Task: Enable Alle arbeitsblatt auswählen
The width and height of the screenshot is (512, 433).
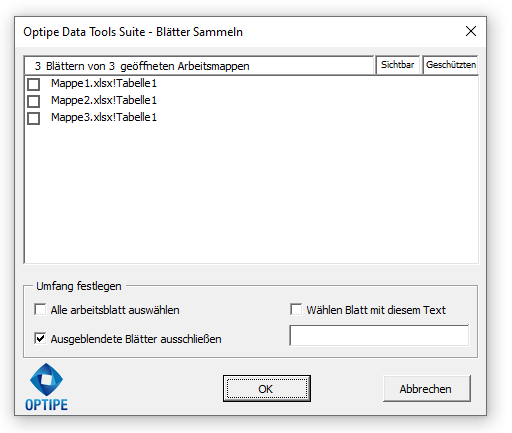Action: pyautogui.click(x=40, y=309)
